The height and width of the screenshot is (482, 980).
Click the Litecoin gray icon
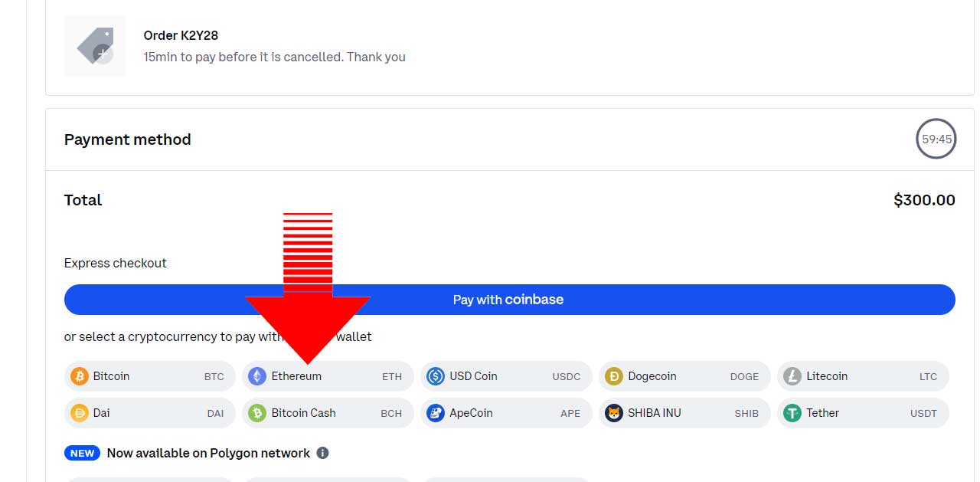792,376
